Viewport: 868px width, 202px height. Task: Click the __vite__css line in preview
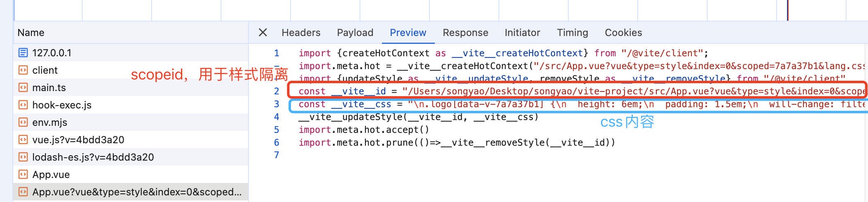[496, 104]
